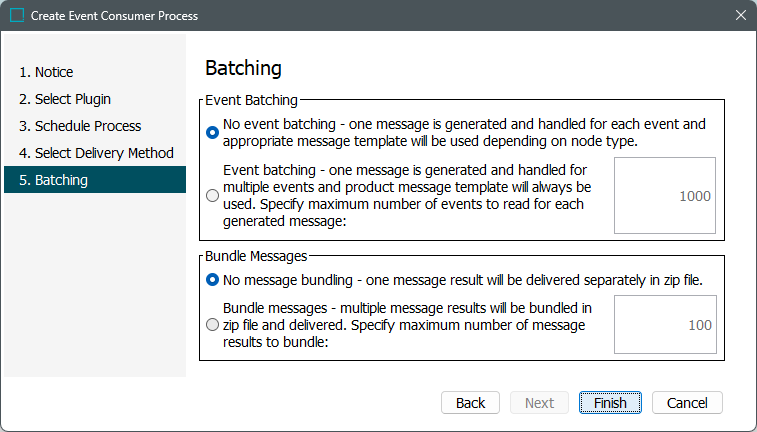Close the Create Event Consumer Process dialog
Viewport: 757px width, 432px height.
pos(740,16)
